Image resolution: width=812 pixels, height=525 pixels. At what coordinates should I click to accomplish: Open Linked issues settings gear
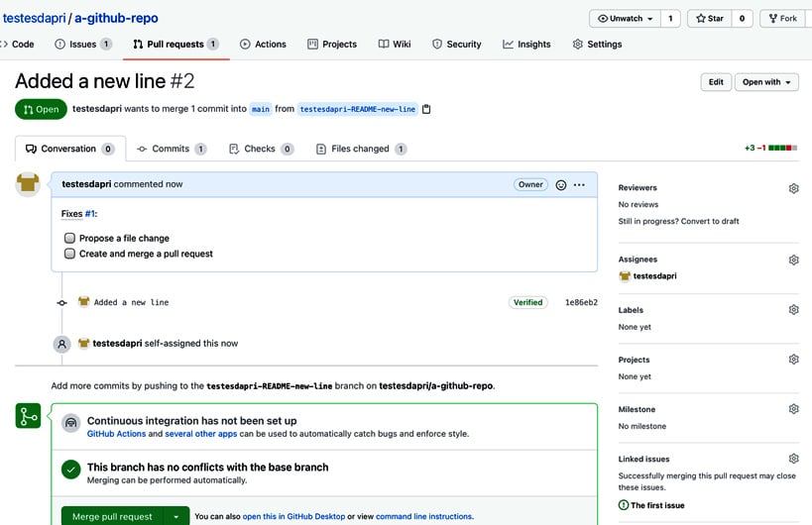pyautogui.click(x=793, y=459)
